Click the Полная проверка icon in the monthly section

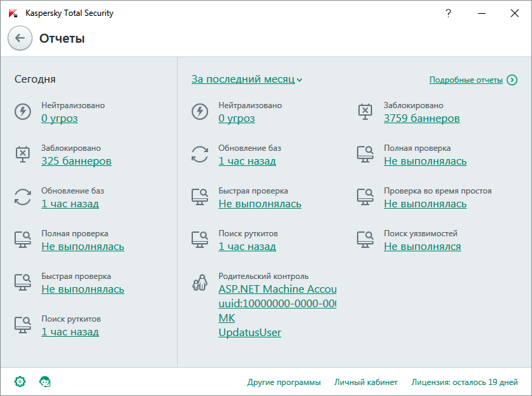coord(365,154)
